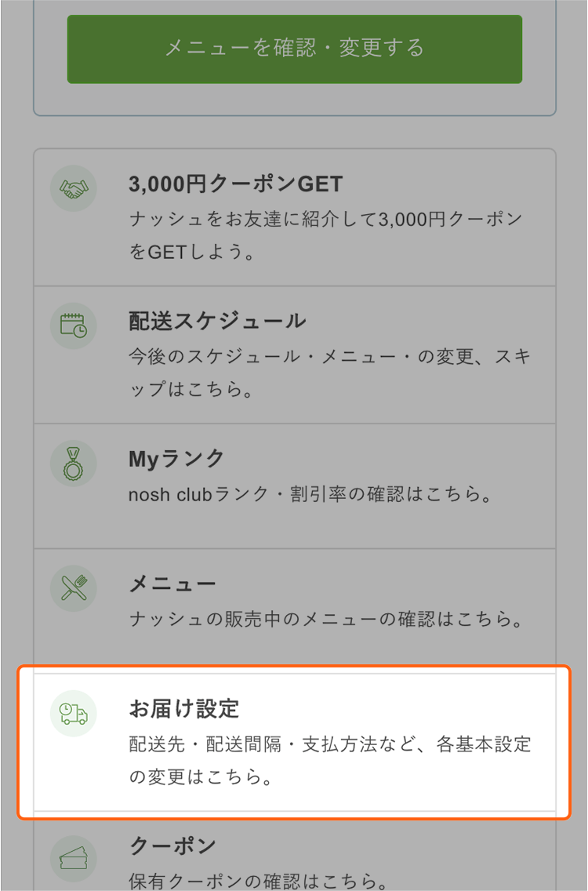Select the クーポン title
Screen dimensions: 588x891
pyautogui.click(x=172, y=846)
